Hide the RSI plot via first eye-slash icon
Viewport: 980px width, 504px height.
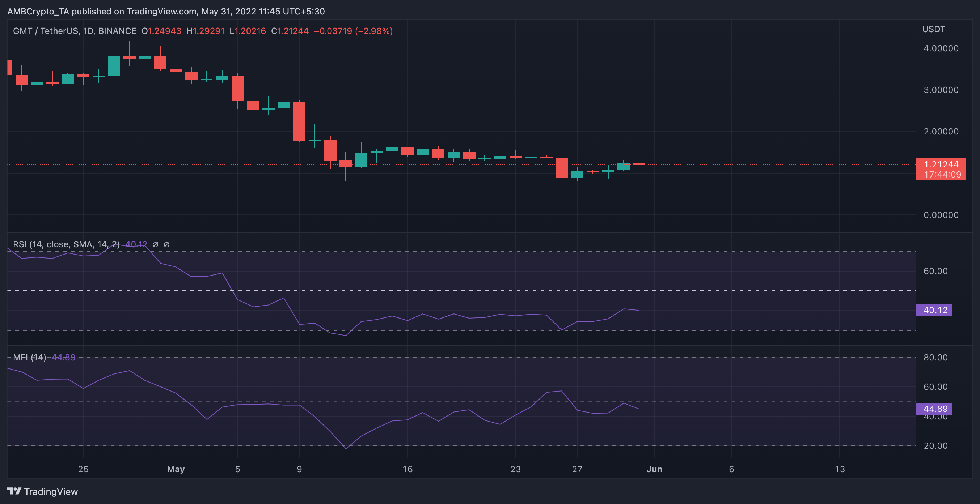(155, 245)
